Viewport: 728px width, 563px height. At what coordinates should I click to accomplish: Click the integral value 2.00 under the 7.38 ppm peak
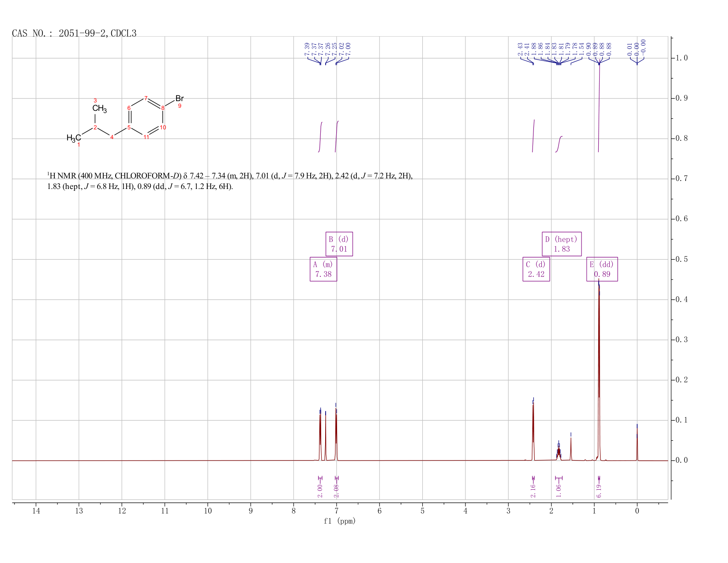[320, 491]
